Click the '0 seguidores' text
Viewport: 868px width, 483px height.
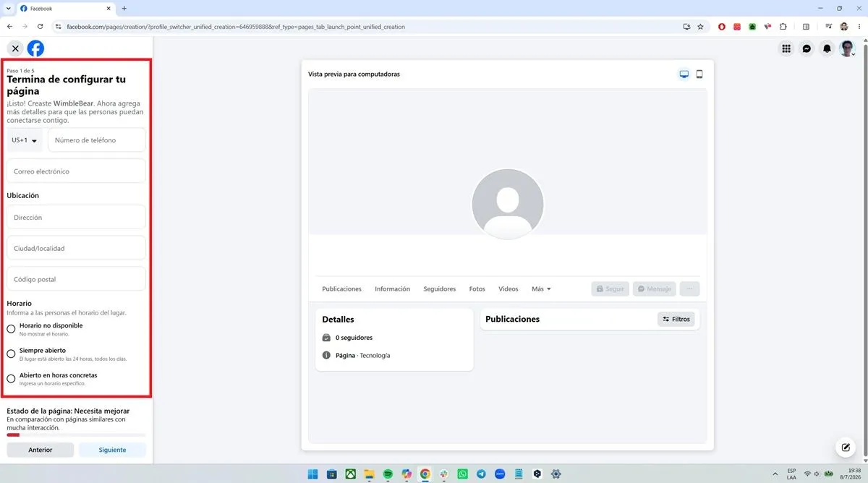(354, 338)
